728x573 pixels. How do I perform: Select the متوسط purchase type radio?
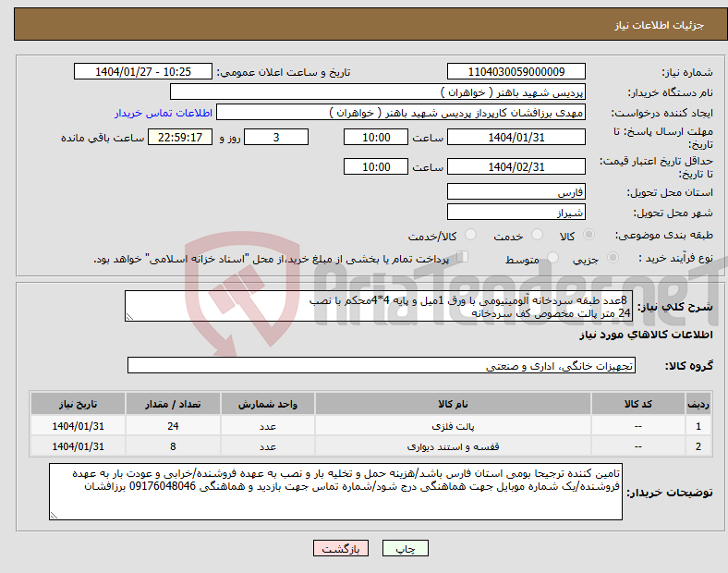552,258
